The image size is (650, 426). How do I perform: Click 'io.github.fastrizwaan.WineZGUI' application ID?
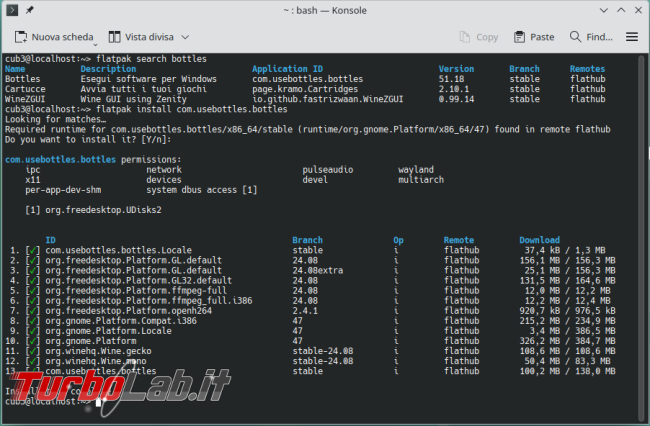pyautogui.click(x=328, y=99)
